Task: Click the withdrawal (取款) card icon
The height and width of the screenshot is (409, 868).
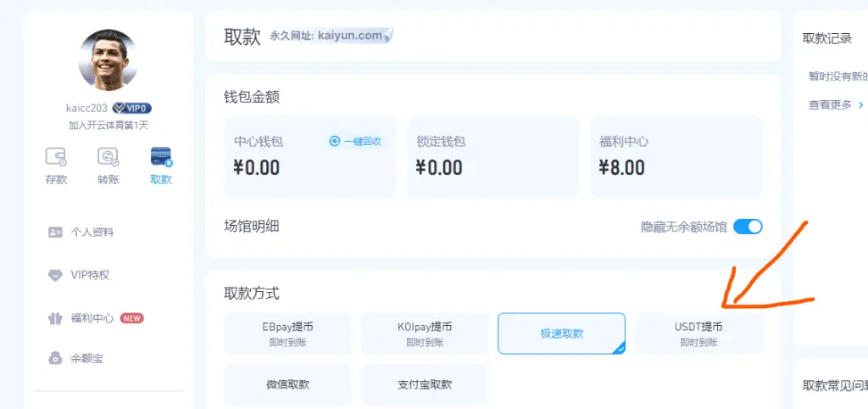Action: 160,157
